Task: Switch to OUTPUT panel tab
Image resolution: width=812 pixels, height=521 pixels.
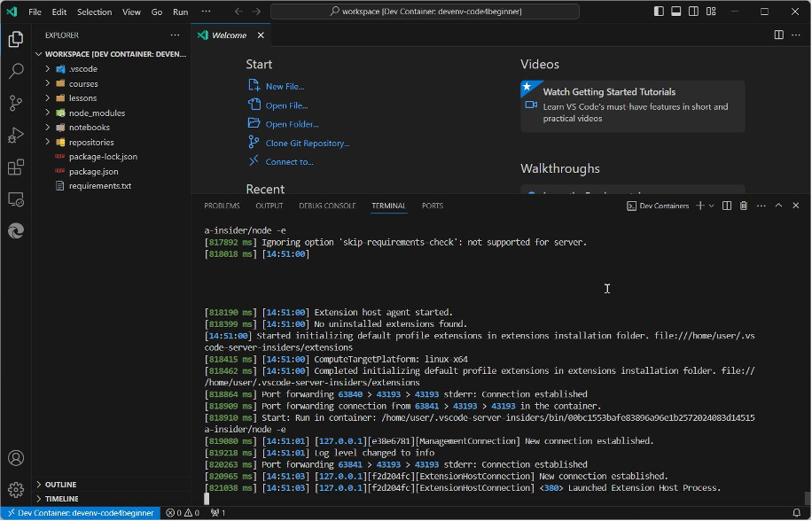Action: click(x=269, y=206)
